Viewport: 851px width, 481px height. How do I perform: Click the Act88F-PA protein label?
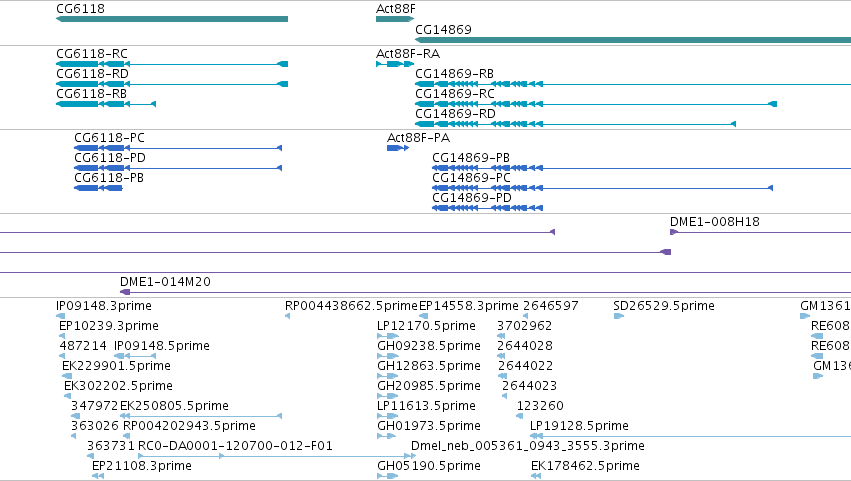(418, 138)
